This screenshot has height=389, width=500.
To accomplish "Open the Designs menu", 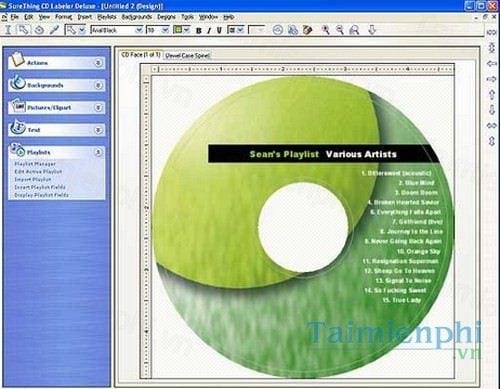I will (x=166, y=17).
